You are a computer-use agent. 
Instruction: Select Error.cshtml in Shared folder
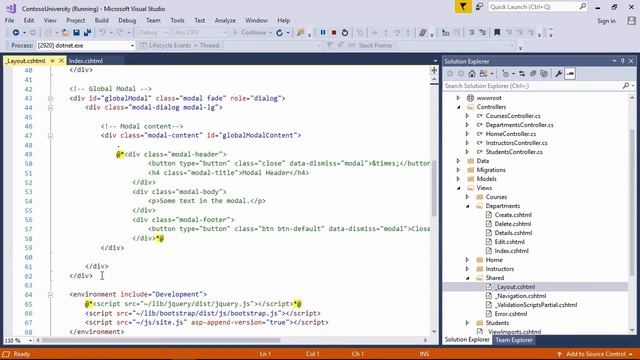[511, 314]
